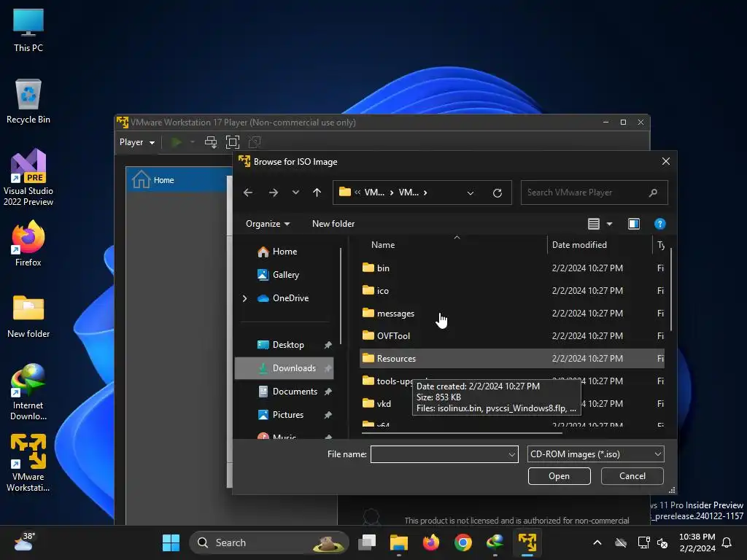
Task: Open the taskbar clock and date
Action: click(697, 542)
